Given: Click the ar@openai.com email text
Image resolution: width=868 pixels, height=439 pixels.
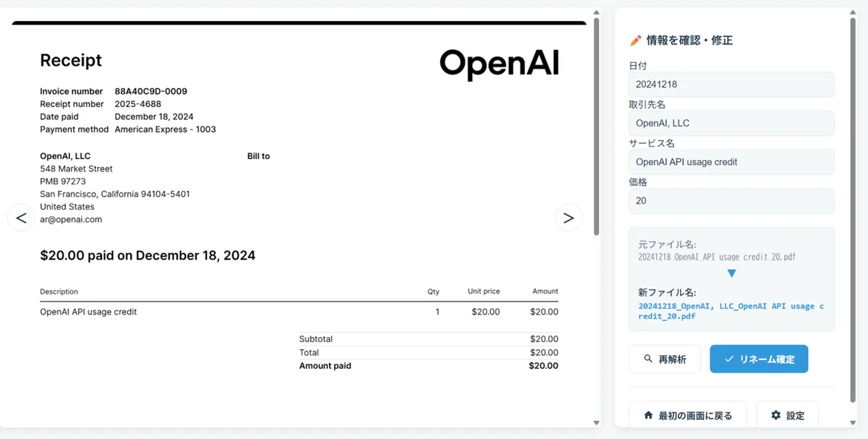Looking at the screenshot, I should pos(71,219).
